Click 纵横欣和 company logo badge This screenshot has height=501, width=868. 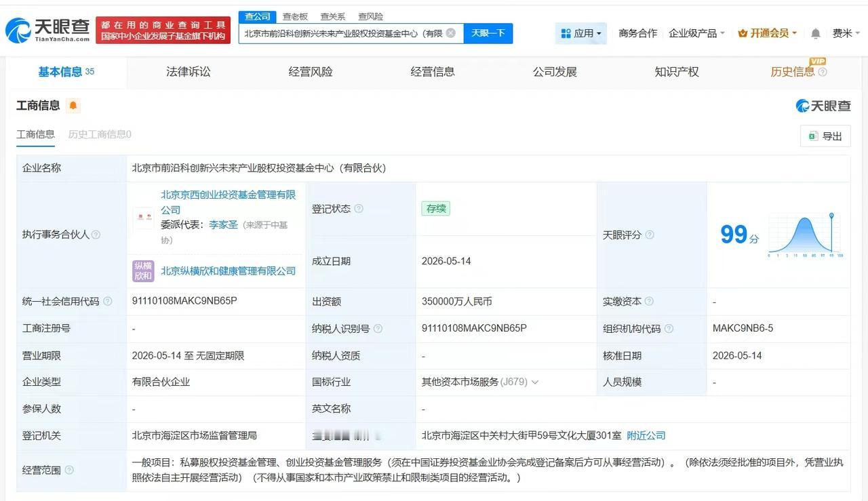[x=143, y=270]
